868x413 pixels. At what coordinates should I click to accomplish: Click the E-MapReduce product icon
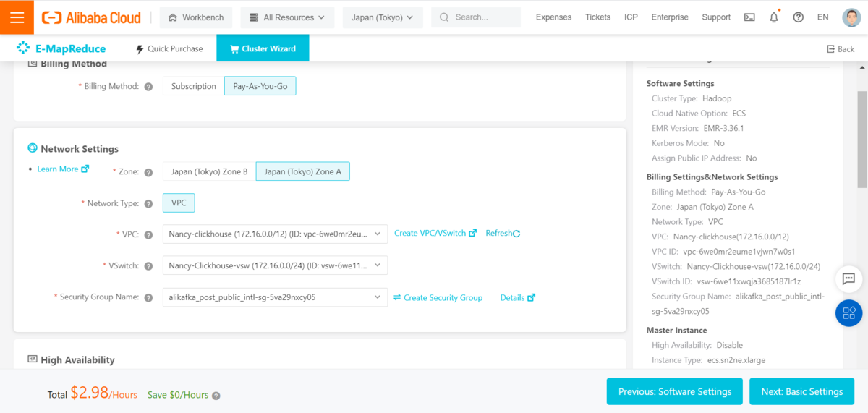click(x=22, y=48)
